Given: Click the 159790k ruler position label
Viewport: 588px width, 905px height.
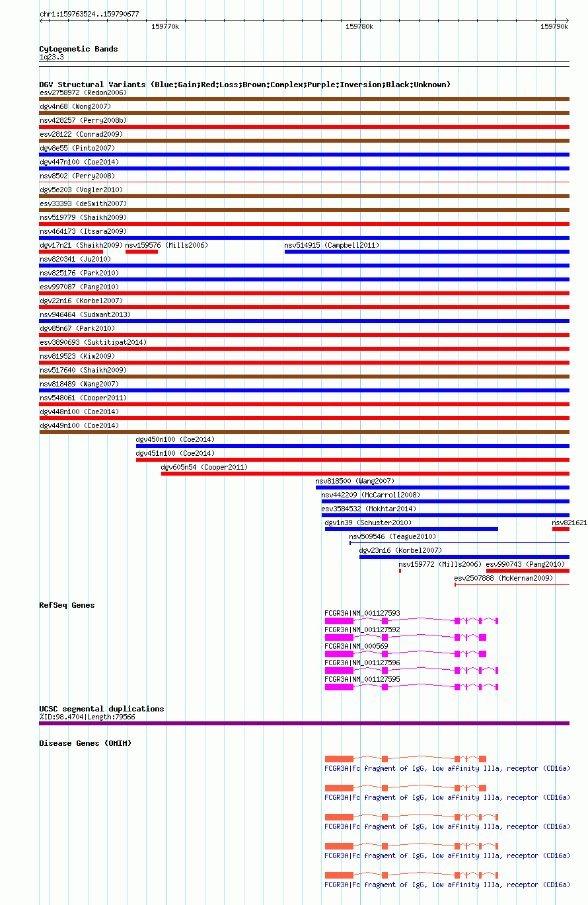Looking at the screenshot, I should [x=554, y=26].
